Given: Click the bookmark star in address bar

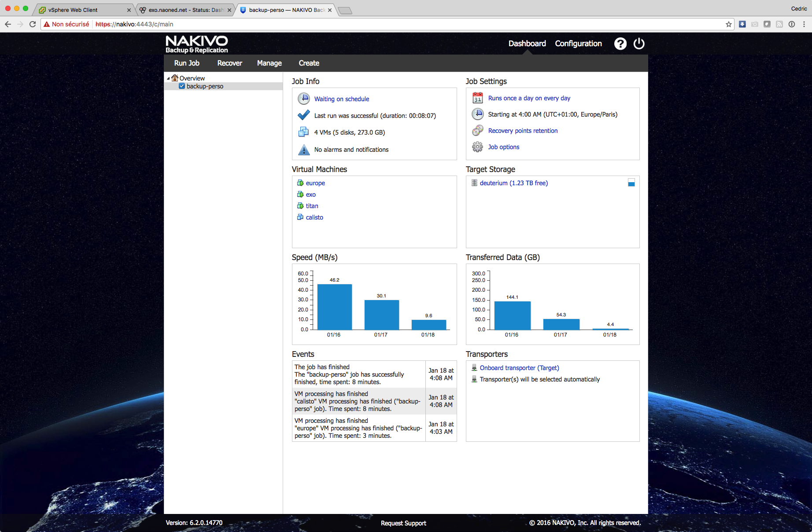Looking at the screenshot, I should pyautogui.click(x=728, y=24).
